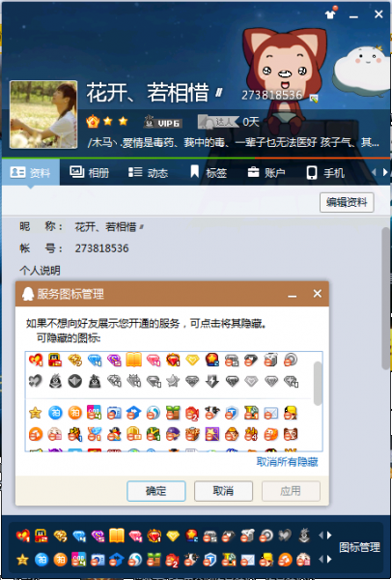Click the signature text starting with /木马

(x=233, y=142)
